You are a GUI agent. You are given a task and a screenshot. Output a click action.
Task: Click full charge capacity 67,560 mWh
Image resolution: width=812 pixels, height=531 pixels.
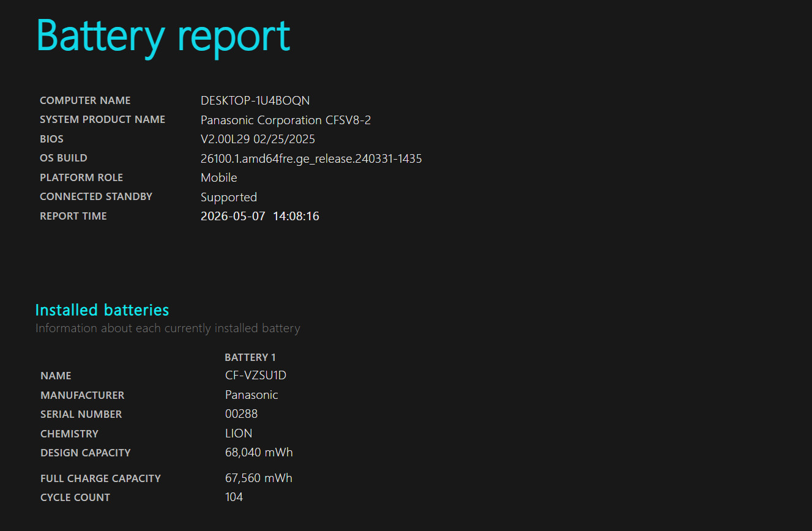coord(259,478)
